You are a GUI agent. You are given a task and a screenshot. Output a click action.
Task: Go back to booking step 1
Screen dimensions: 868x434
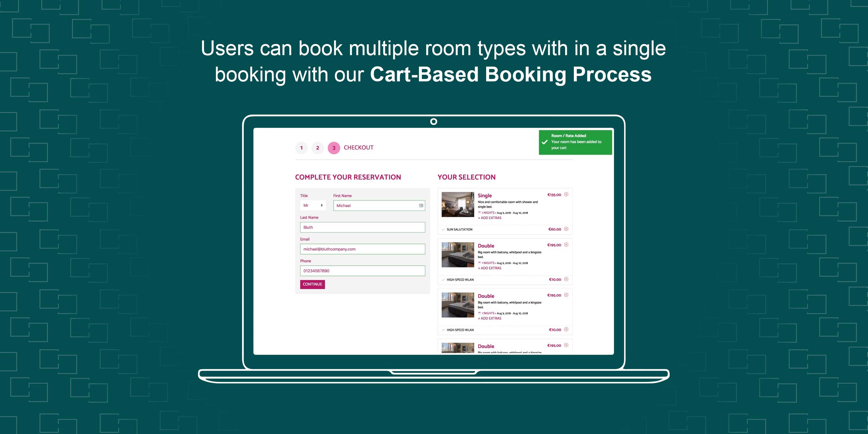pyautogui.click(x=301, y=148)
